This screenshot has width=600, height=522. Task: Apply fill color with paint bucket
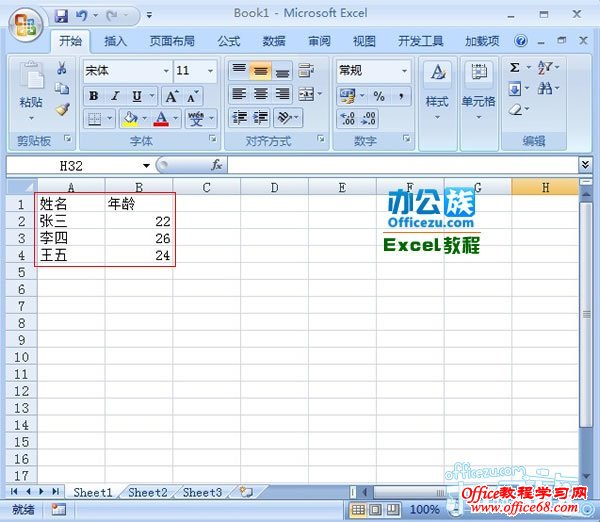[130, 119]
